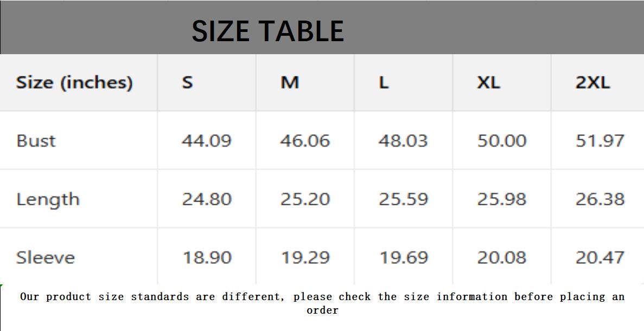Click the SIZE TABLE title

(x=267, y=31)
